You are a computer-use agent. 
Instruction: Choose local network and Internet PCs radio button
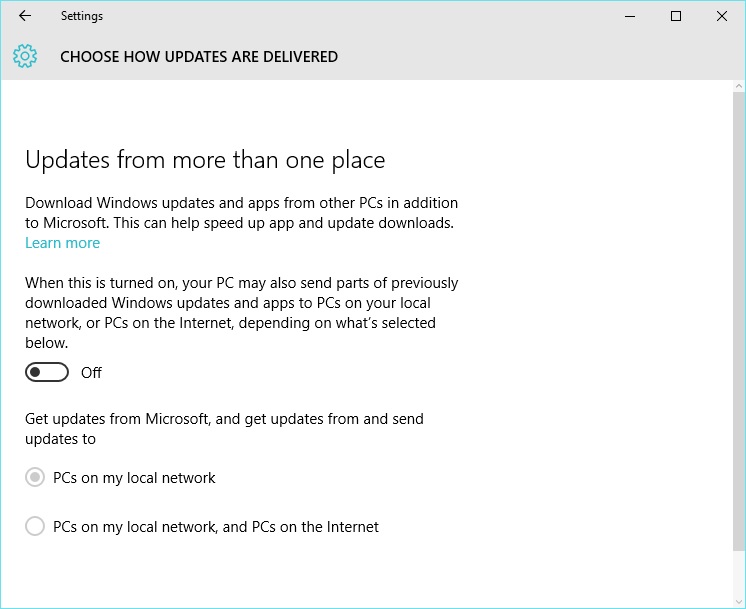(x=35, y=526)
